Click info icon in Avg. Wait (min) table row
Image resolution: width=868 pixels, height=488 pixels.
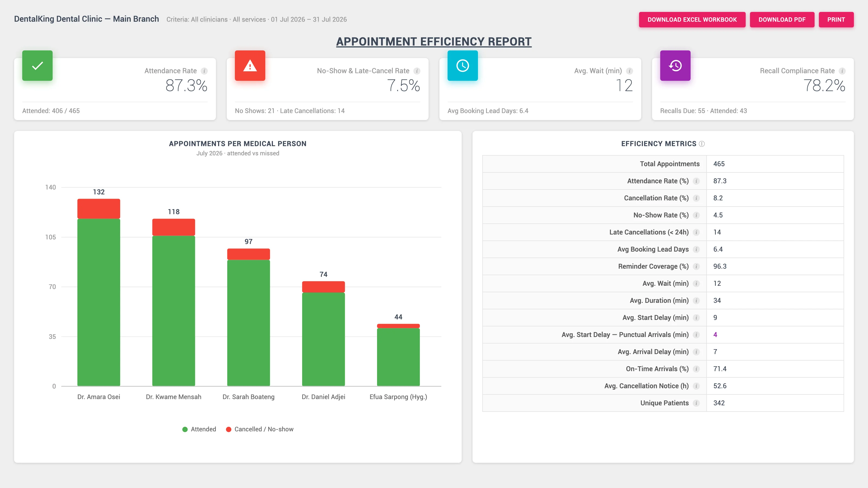click(696, 284)
